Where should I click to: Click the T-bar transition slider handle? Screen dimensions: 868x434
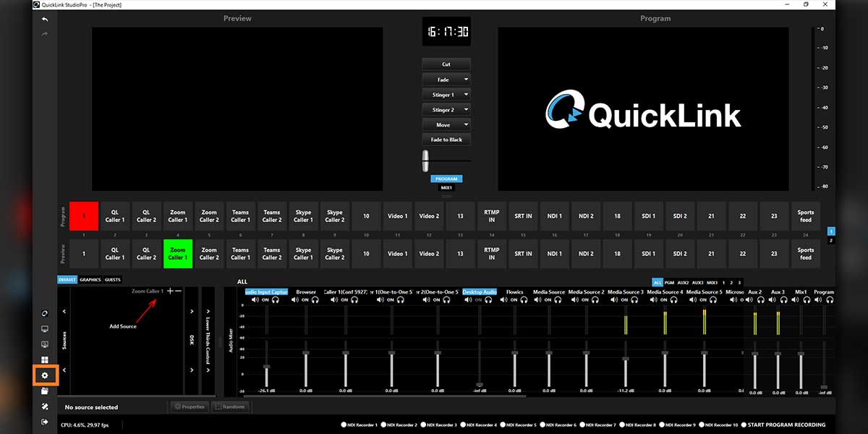(x=426, y=161)
